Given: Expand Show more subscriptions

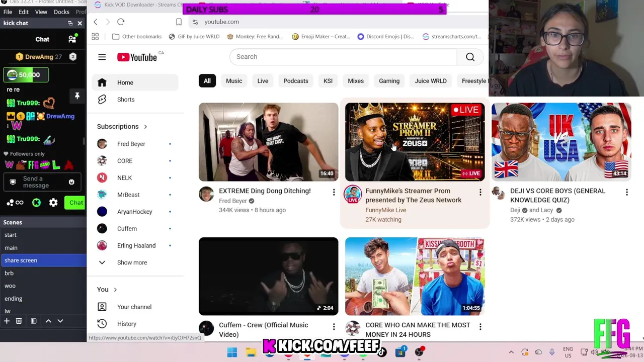Looking at the screenshot, I should tap(135, 262).
